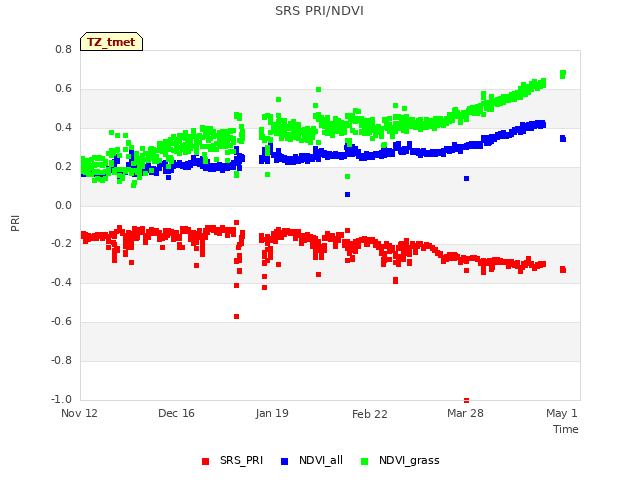Click the Jan 19 x-axis tick label
Screen dimensions: 640x480
(272, 413)
